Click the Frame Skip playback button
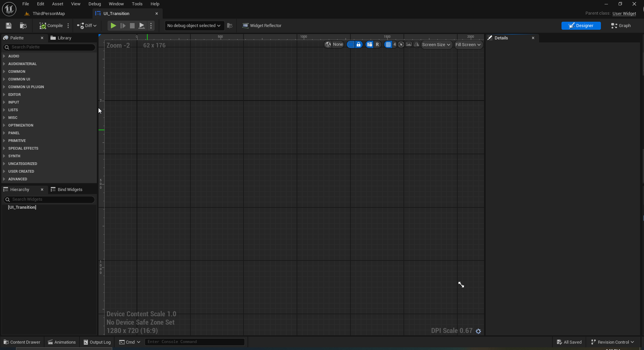The width and height of the screenshot is (644, 350). click(x=123, y=26)
